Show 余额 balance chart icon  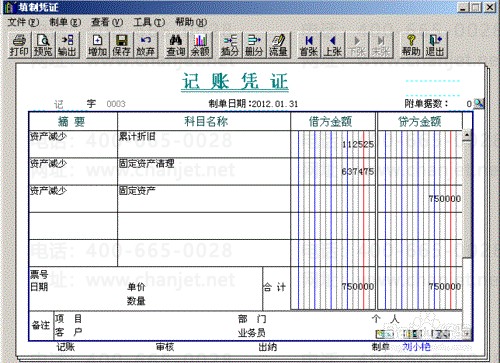[200, 45]
